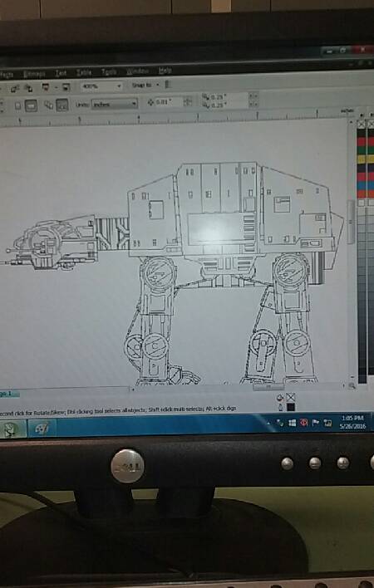Click the nudge offset spinner arrows

point(188,101)
